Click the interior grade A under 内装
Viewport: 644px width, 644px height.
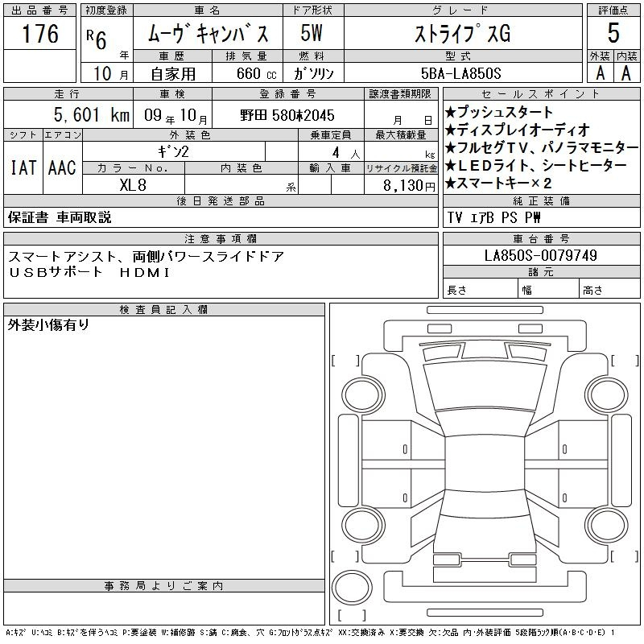tap(626, 73)
